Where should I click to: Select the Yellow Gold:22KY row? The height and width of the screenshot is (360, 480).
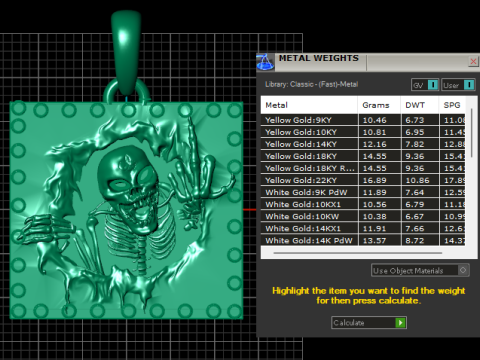(x=363, y=180)
